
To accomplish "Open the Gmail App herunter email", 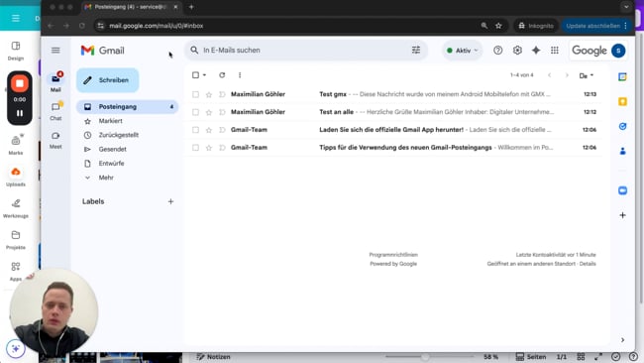I will click(393, 130).
